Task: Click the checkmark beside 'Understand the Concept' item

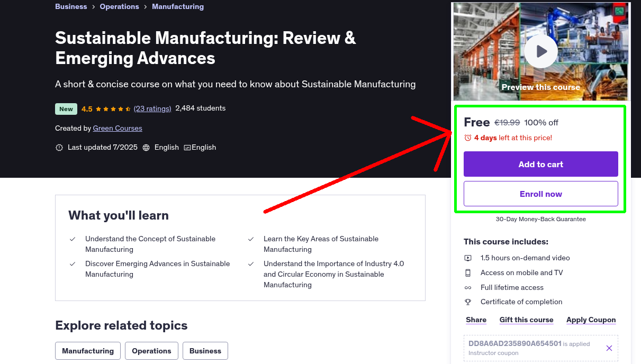Action: [73, 239]
